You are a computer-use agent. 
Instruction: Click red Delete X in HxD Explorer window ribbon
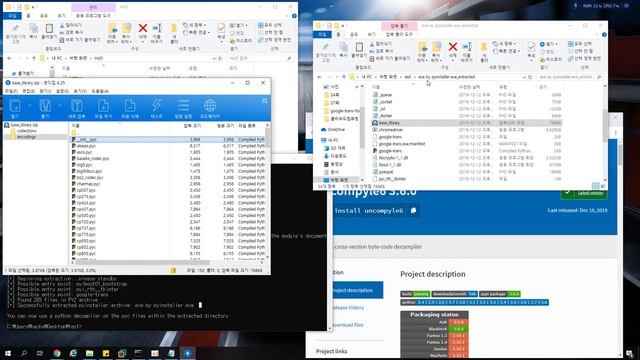click(x=143, y=28)
